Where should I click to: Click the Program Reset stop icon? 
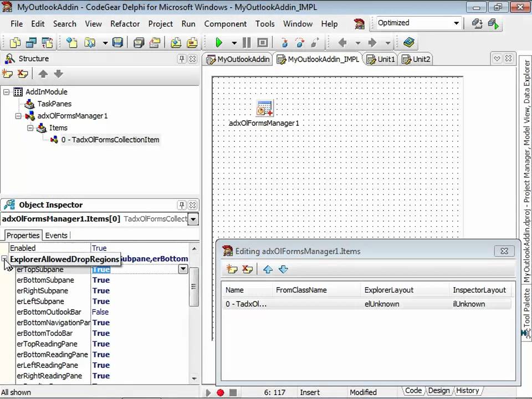tap(262, 43)
